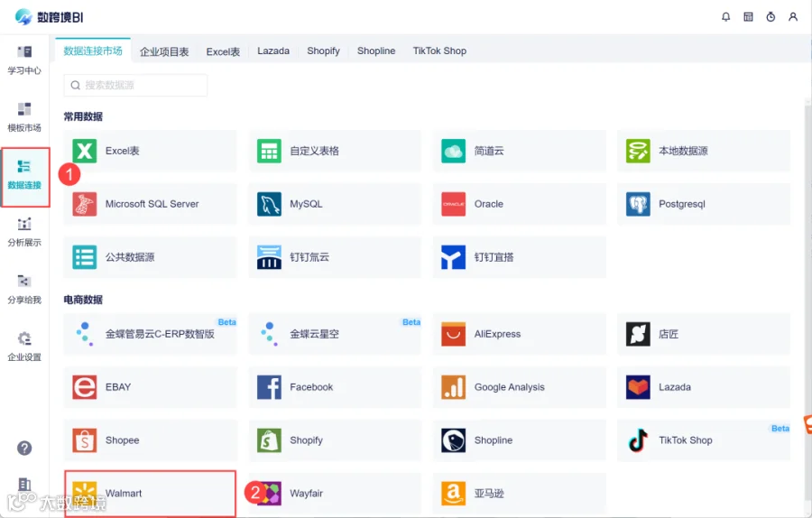Select the Facebook icon
812x518 pixels.
[269, 387]
